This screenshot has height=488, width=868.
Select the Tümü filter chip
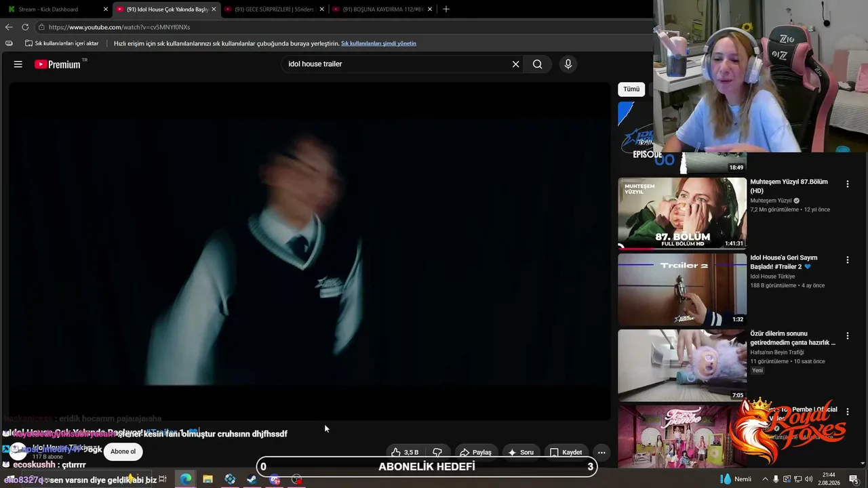(x=631, y=89)
